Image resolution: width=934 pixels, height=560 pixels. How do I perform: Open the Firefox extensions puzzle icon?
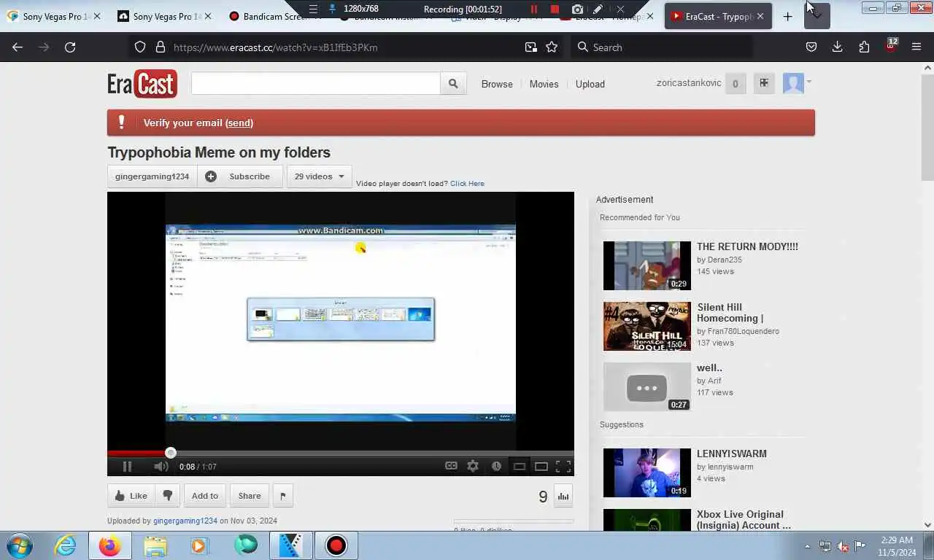pos(864,47)
